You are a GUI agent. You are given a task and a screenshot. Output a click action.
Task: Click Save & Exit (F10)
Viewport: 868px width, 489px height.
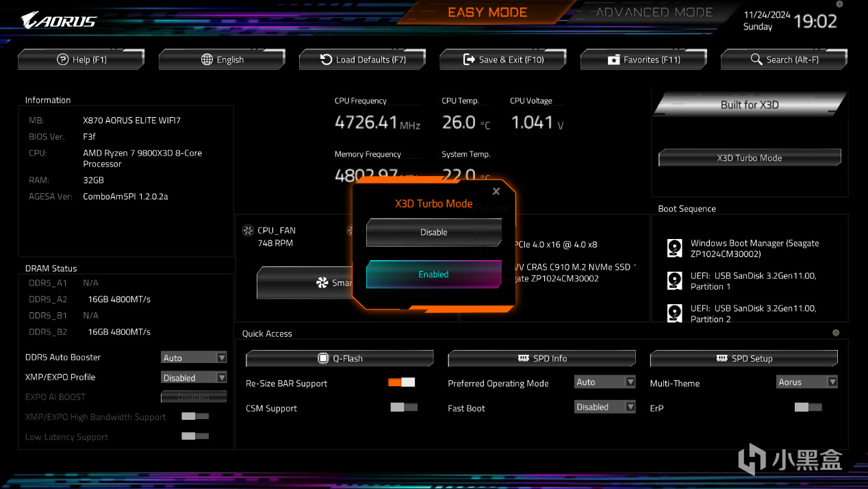503,60
